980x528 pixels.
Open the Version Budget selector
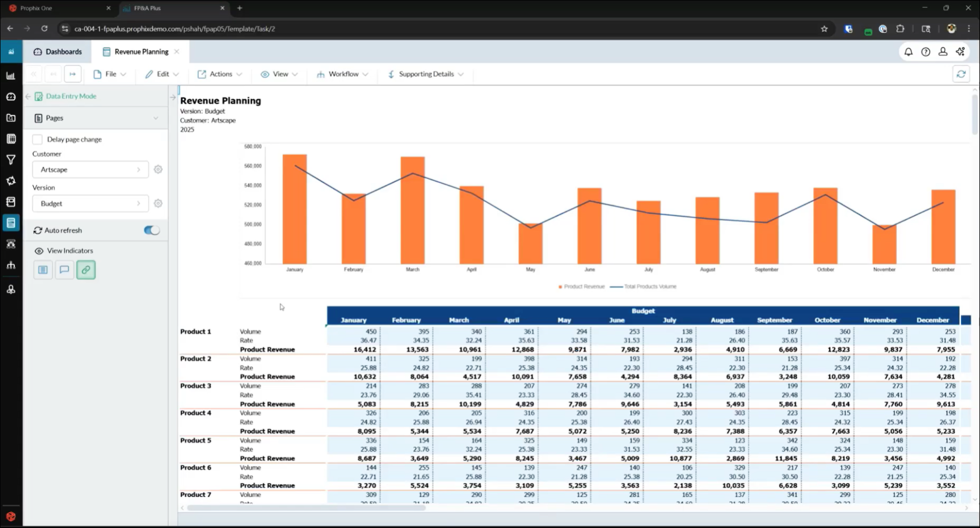pos(90,203)
